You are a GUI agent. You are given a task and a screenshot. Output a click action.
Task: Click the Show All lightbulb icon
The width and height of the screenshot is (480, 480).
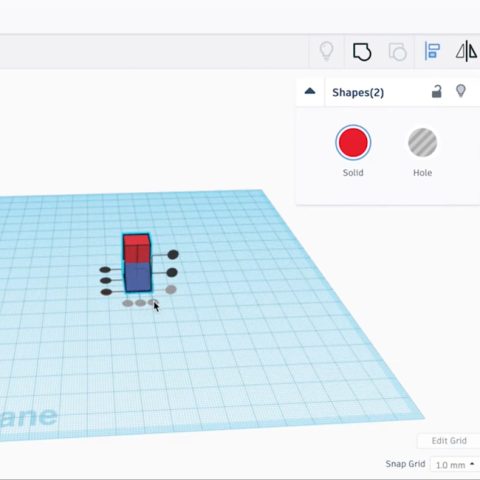[326, 51]
